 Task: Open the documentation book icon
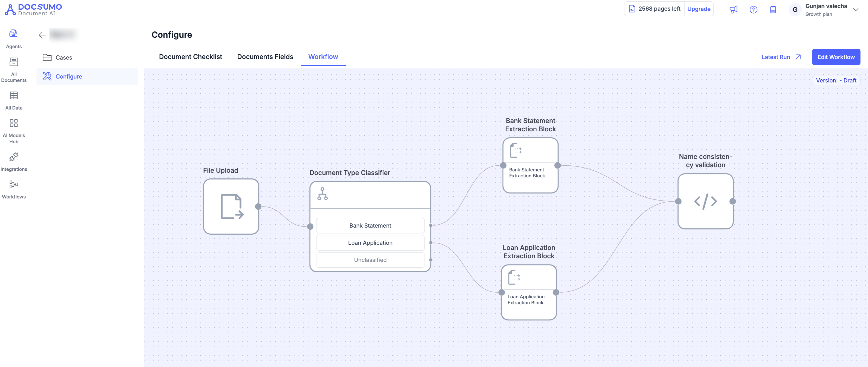[773, 9]
